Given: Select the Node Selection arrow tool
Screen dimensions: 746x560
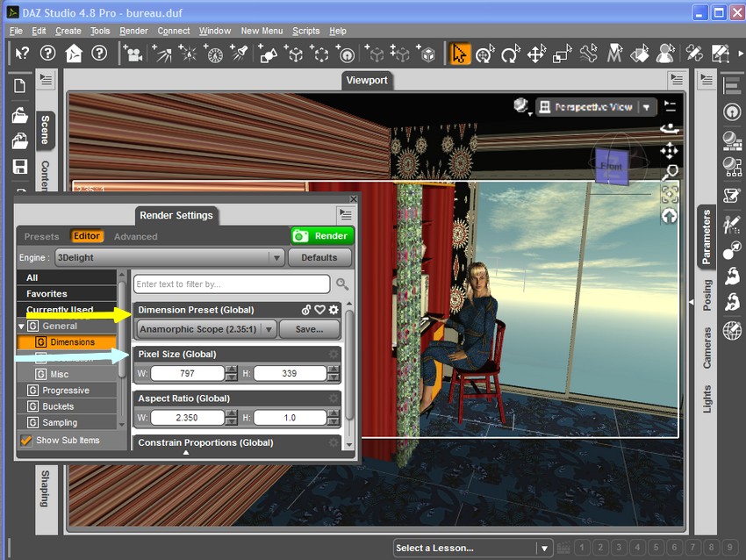Looking at the screenshot, I should coord(459,54).
